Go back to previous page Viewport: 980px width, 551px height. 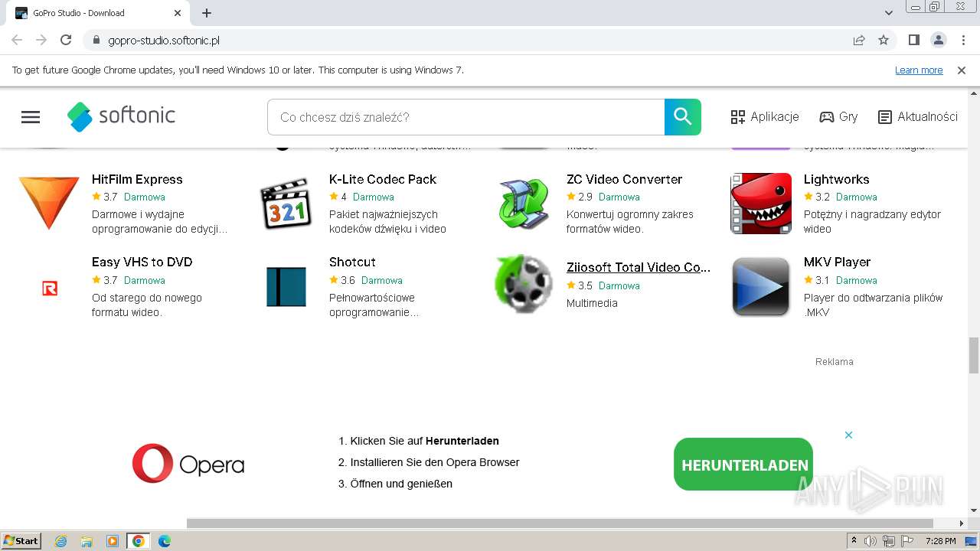click(x=17, y=40)
